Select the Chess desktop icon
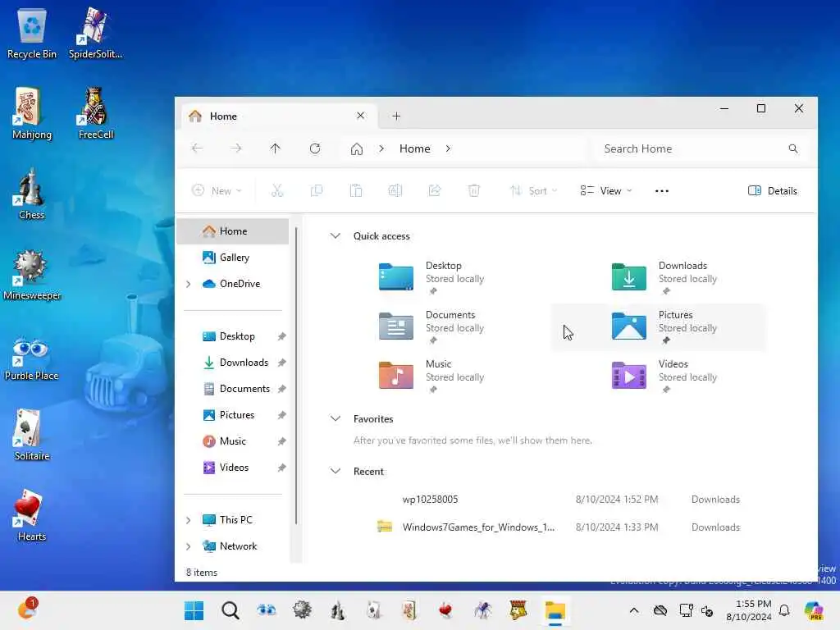840x630 pixels. 32,194
